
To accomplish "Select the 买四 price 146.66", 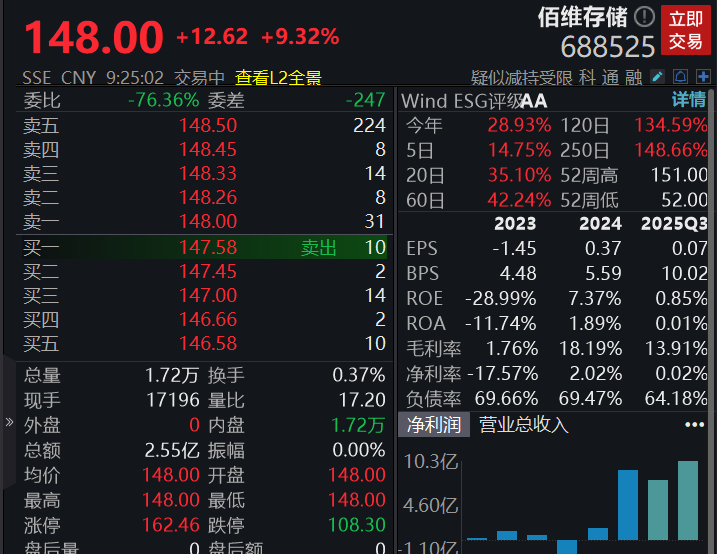I will coord(208,320).
